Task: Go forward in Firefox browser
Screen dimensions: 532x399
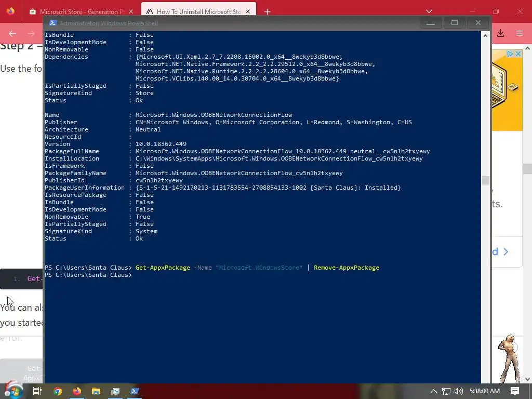Action: click(x=31, y=33)
